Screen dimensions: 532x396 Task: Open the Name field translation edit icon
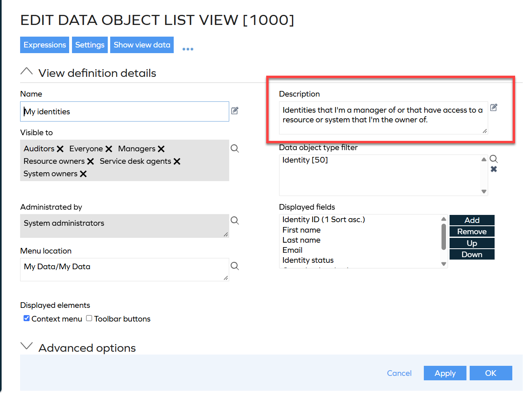235,110
